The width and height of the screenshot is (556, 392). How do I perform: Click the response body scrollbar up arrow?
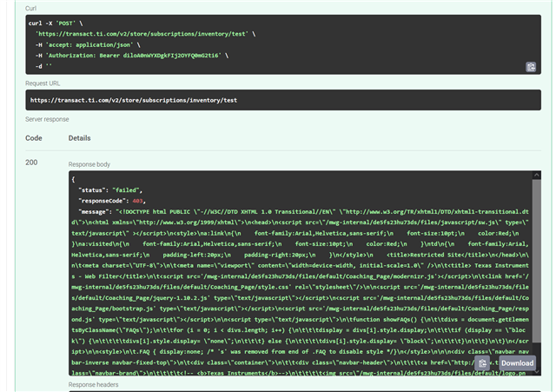pyautogui.click(x=537, y=175)
